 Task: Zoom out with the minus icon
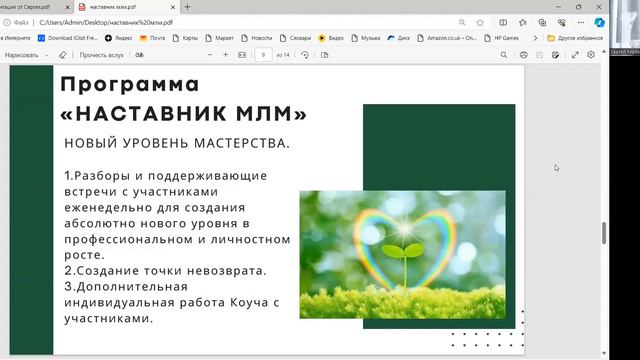[210, 55]
